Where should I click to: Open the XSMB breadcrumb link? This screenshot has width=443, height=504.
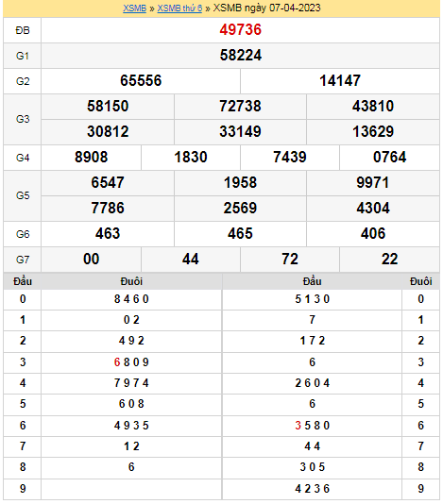(x=134, y=8)
